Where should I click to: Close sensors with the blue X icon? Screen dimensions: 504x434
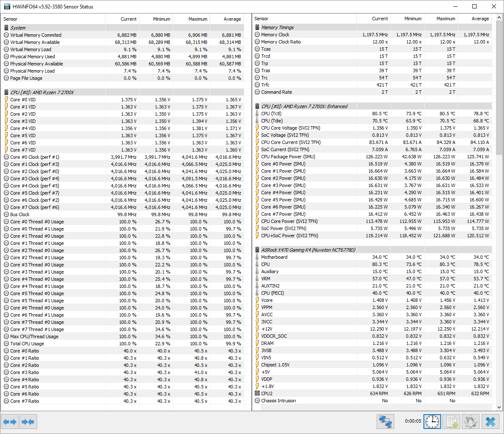[490, 421]
